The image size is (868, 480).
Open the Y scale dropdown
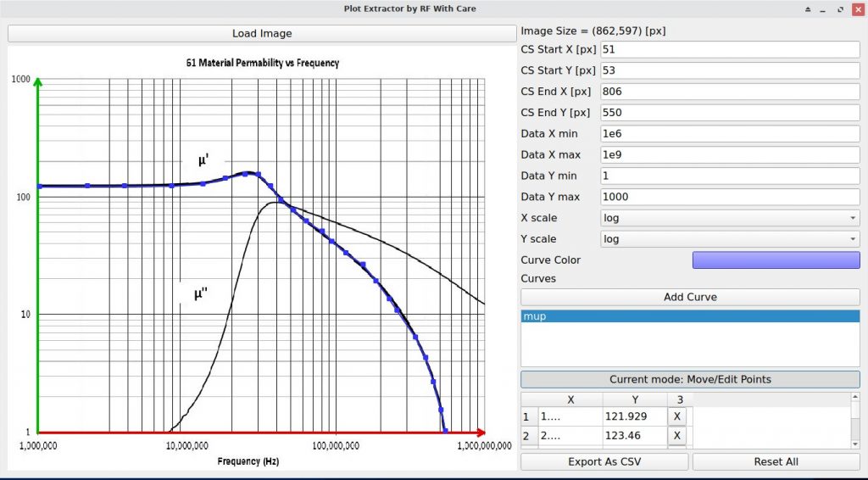click(x=730, y=239)
